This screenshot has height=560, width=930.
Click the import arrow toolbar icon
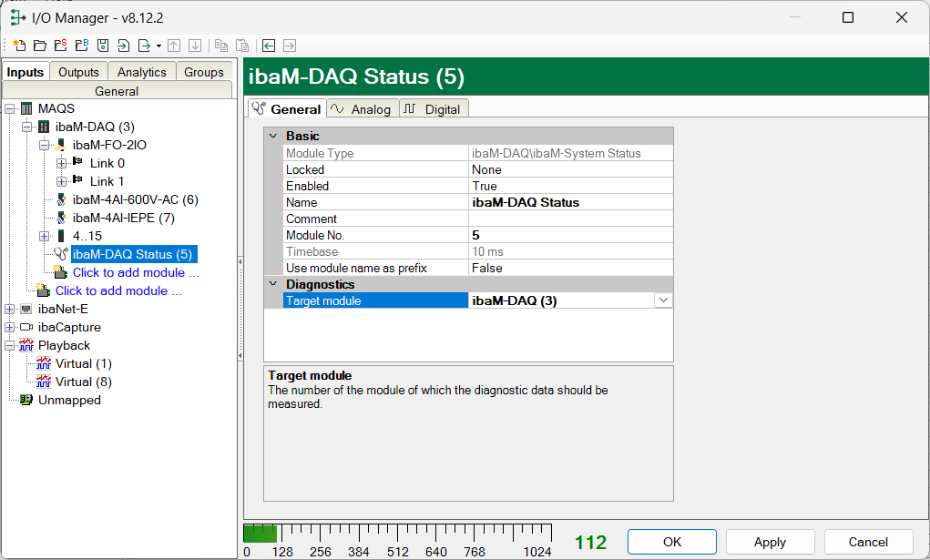[x=123, y=46]
